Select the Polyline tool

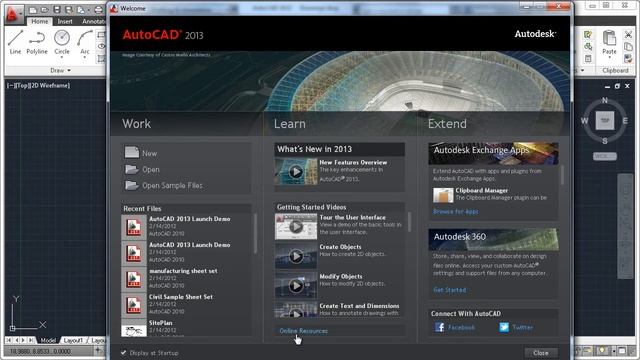(x=37, y=42)
